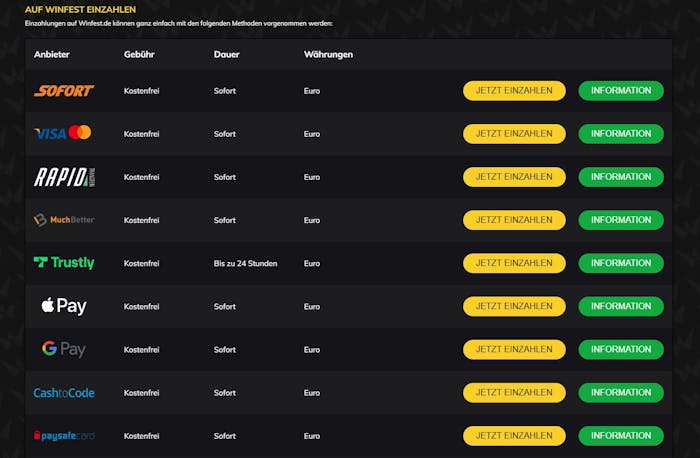This screenshot has height=458, width=700.
Task: Open Information for Apple Pay
Action: point(621,306)
